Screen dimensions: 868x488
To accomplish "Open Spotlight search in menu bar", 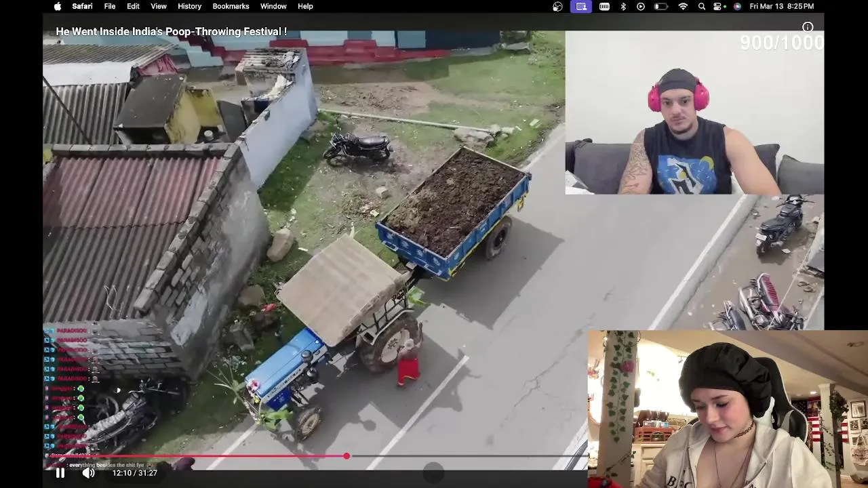I will click(702, 6).
